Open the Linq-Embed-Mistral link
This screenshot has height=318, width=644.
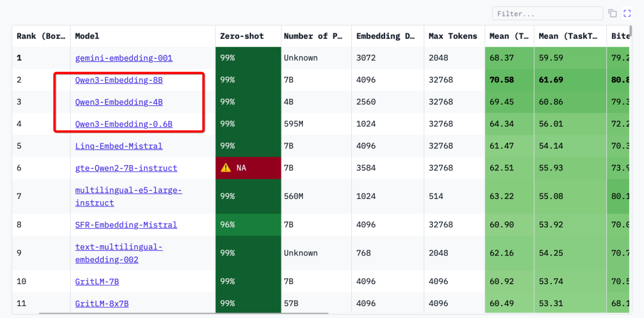pos(119,146)
